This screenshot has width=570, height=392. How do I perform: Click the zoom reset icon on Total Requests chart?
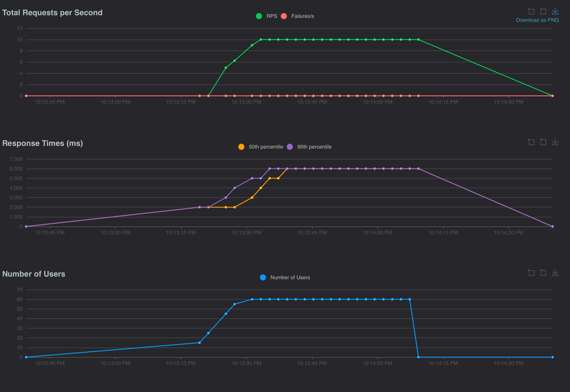click(x=543, y=11)
